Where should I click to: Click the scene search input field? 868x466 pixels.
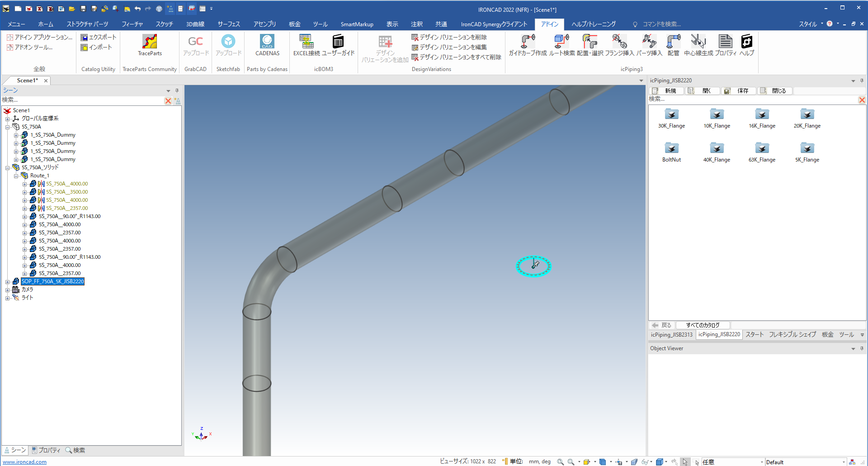tap(81, 100)
